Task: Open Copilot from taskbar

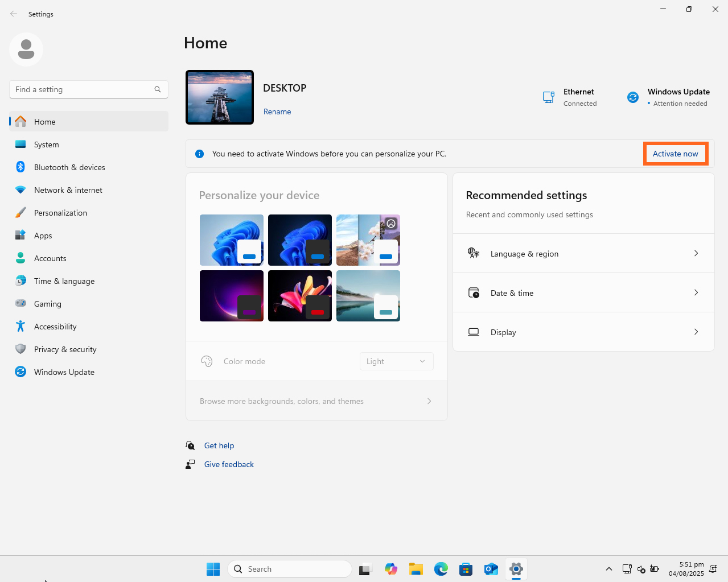Action: (391, 569)
